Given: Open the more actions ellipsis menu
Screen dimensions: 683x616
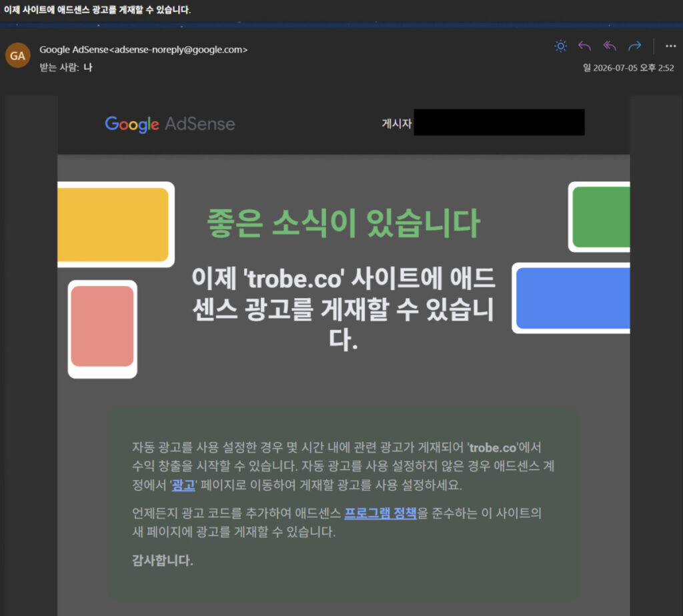Looking at the screenshot, I should [671, 46].
